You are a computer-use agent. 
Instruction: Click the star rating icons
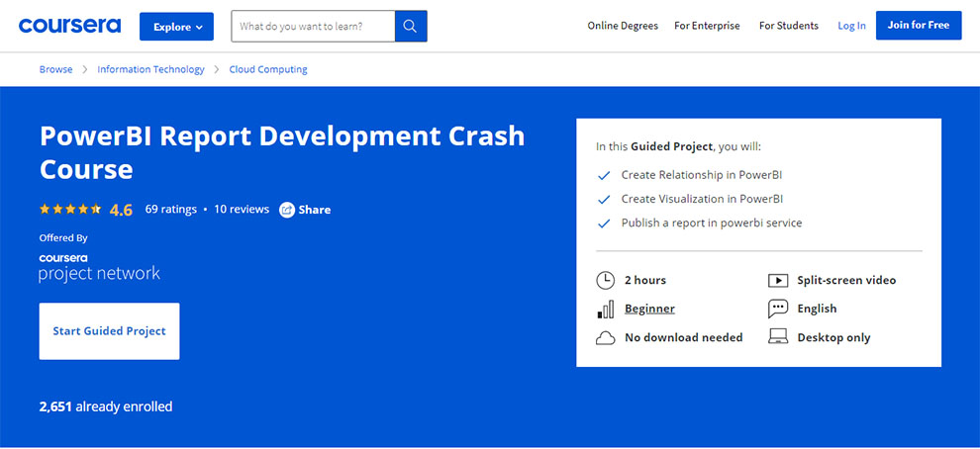70,210
